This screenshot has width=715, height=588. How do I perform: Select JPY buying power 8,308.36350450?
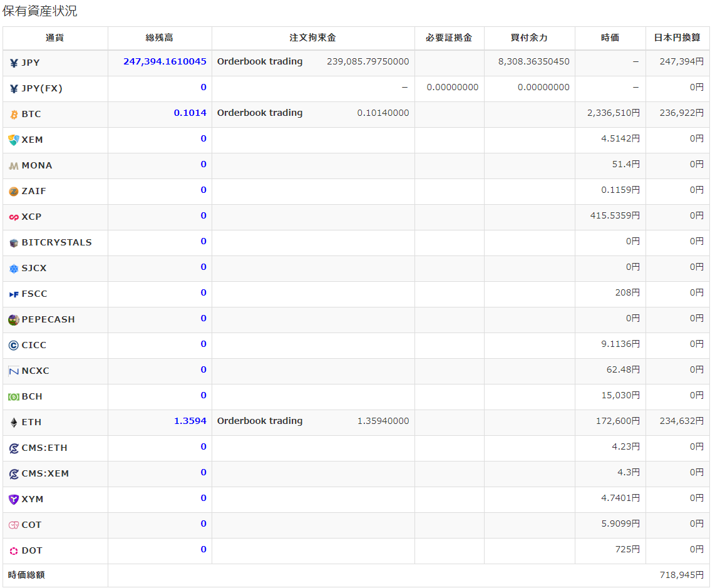(533, 61)
